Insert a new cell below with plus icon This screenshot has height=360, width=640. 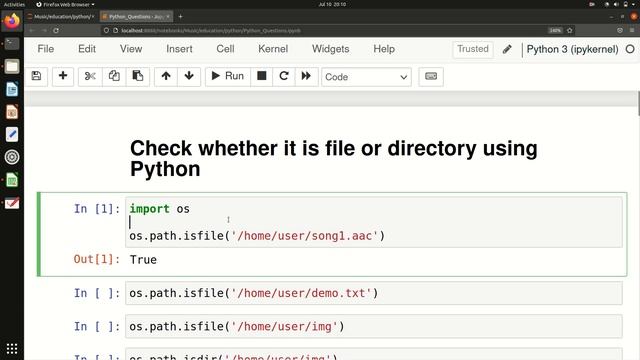point(63,76)
